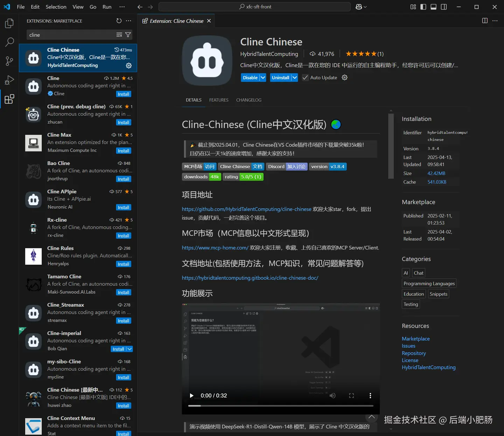Open the GitHub cline-chinese repository link

pyautogui.click(x=246, y=209)
